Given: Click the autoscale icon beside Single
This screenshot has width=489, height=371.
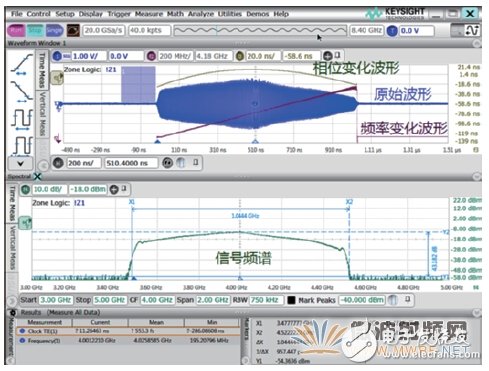Looking at the screenshot, I should 73,30.
